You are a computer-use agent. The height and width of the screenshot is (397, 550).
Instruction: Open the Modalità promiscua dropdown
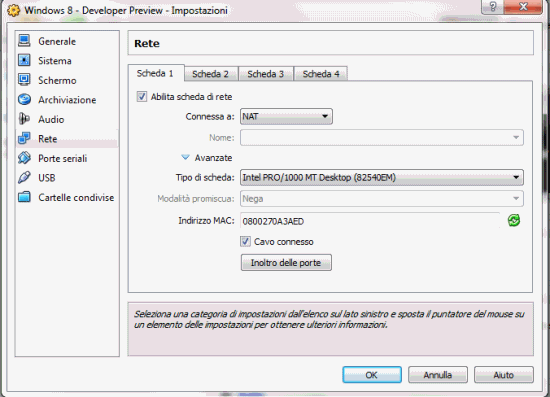pos(382,198)
